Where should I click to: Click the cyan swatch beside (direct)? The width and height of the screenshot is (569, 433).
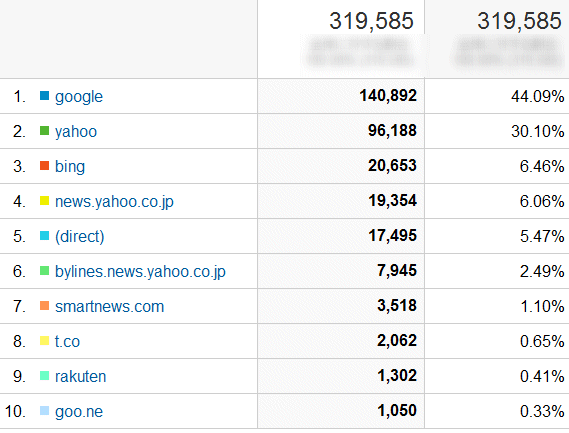point(44,236)
